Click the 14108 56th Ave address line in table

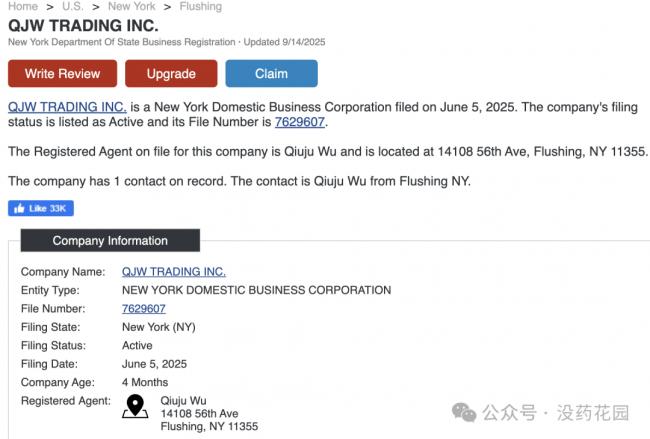click(199, 413)
